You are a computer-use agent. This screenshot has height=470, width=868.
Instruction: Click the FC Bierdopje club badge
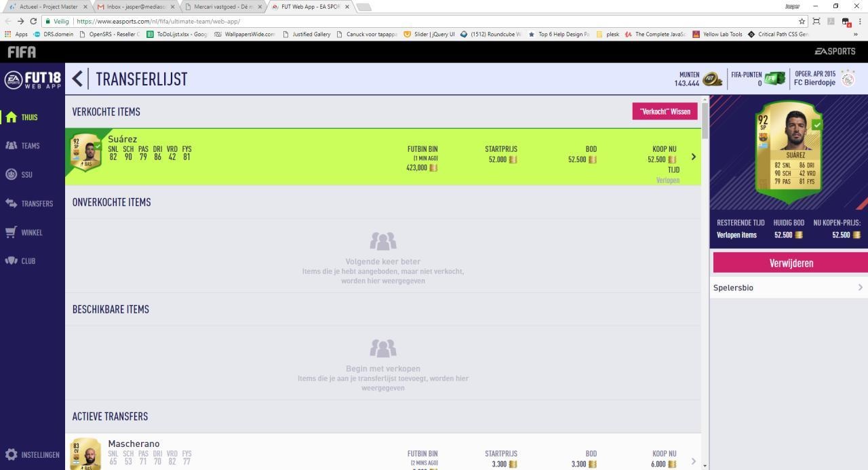click(848, 79)
